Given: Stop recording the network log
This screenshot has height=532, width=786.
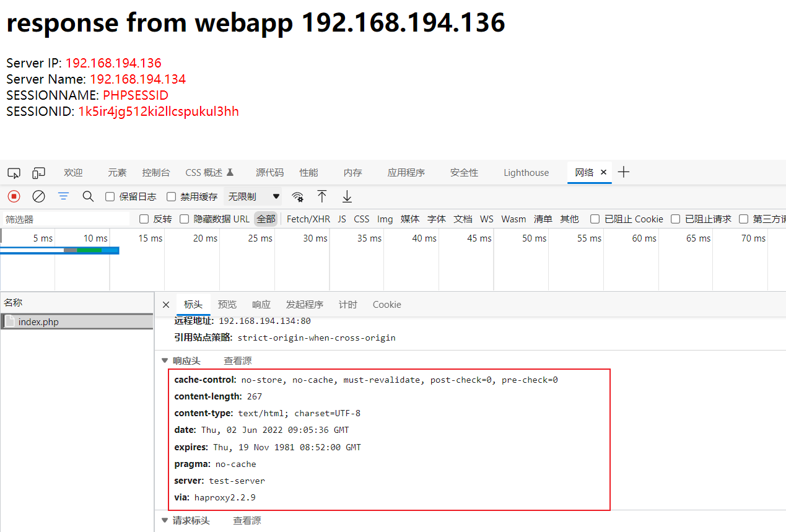Looking at the screenshot, I should [14, 196].
